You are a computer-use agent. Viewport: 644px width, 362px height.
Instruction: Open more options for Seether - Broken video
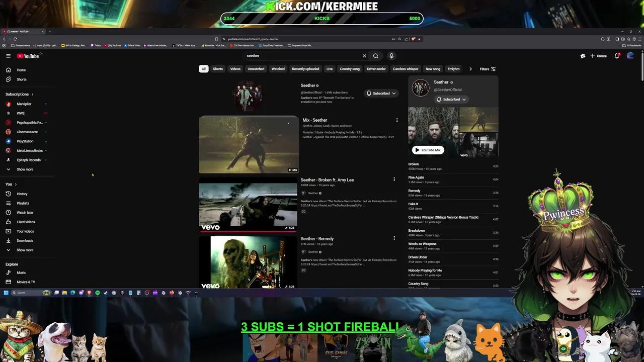(x=394, y=179)
